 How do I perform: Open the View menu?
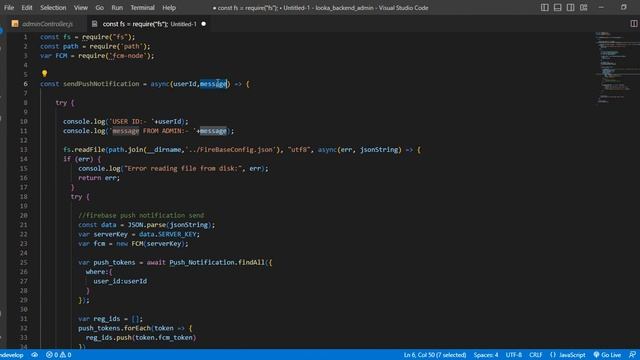point(80,8)
